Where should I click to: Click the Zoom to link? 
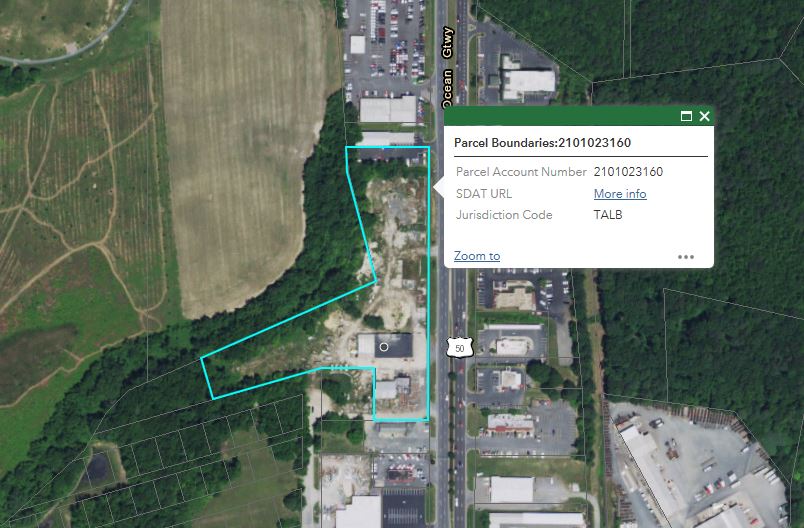coord(477,256)
